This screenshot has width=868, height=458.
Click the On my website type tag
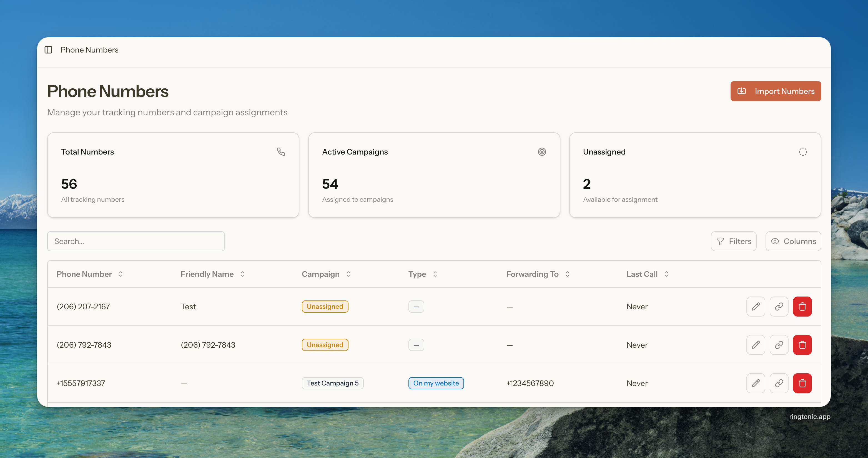coord(436,383)
